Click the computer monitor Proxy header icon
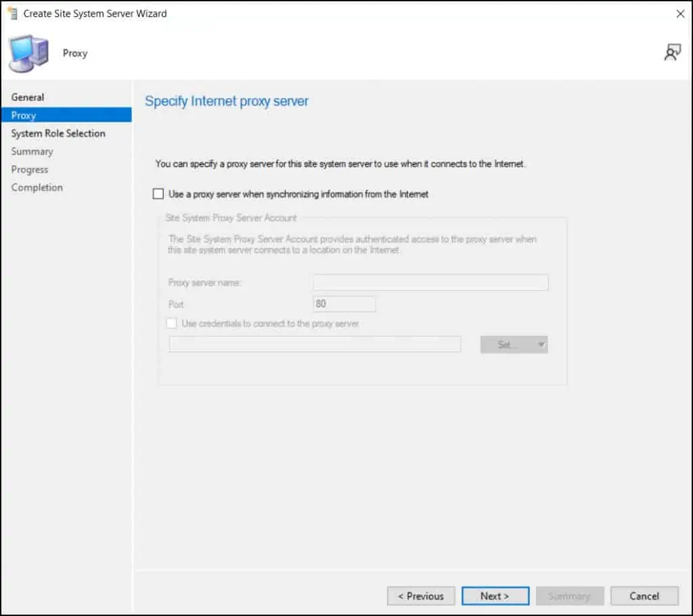The height and width of the screenshot is (616, 693). 27,53
